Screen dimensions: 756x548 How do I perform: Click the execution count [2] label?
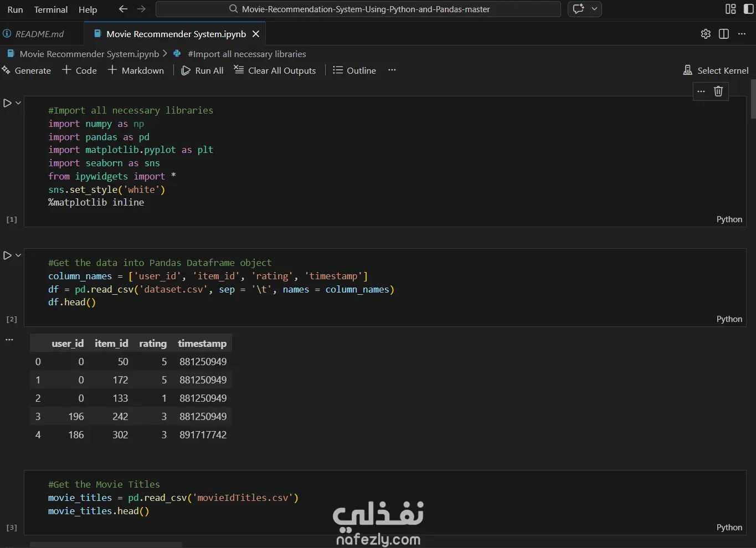12,320
